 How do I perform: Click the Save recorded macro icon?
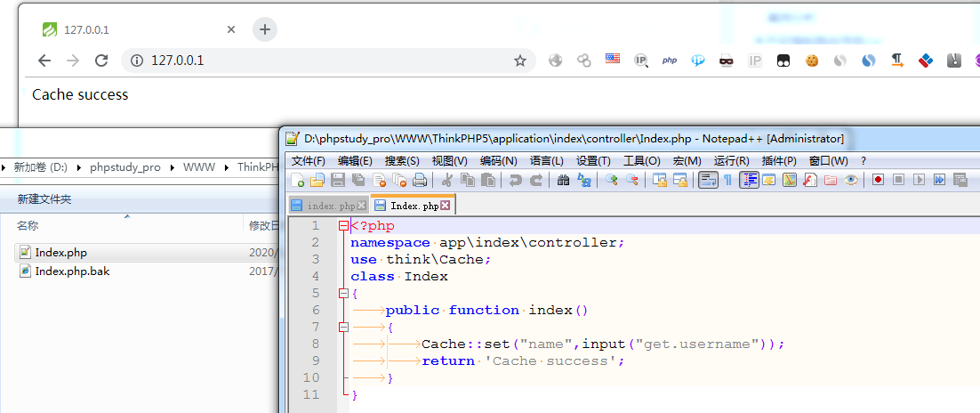point(960,180)
